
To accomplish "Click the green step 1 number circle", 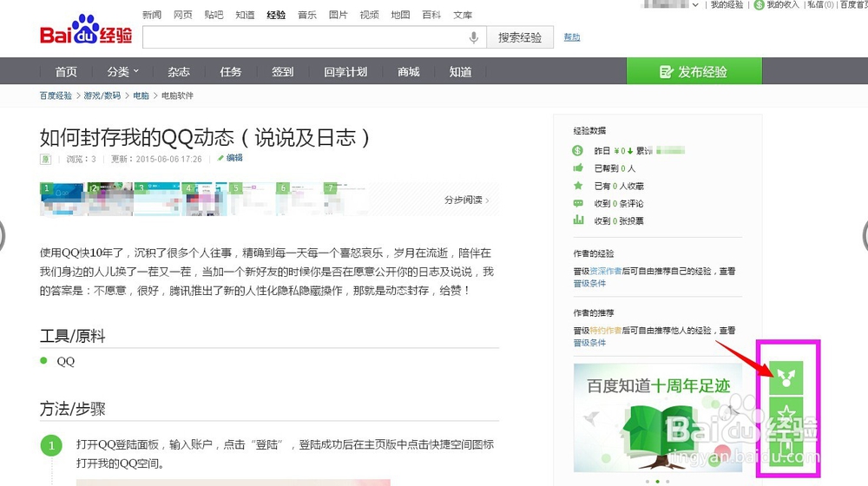I will coord(51,445).
